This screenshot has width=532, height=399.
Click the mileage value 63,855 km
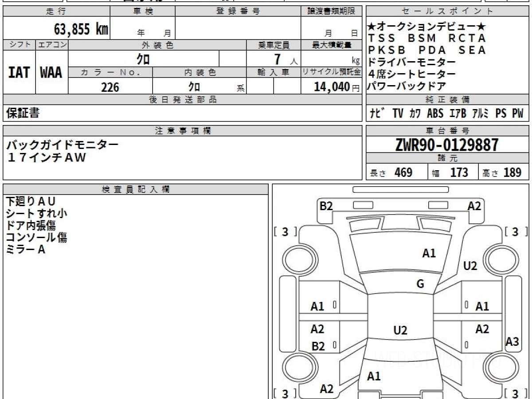pyautogui.click(x=81, y=29)
